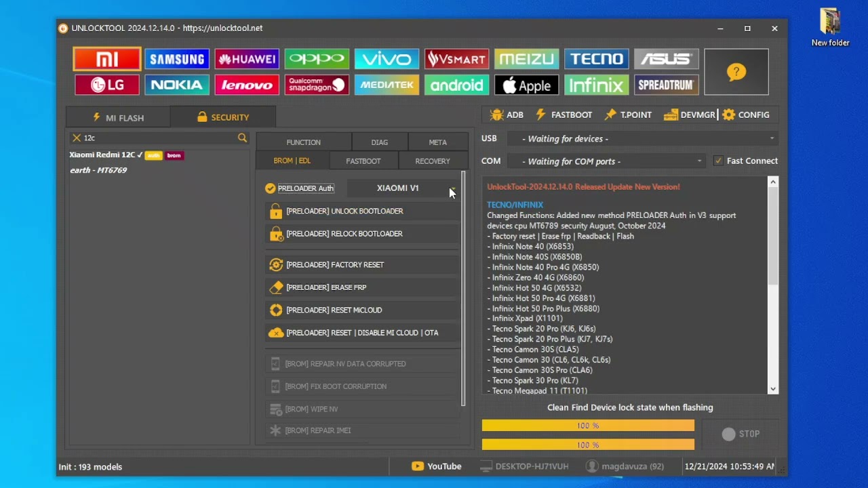Select the MI brand logo
This screenshot has height=488, width=868.
[x=107, y=59]
